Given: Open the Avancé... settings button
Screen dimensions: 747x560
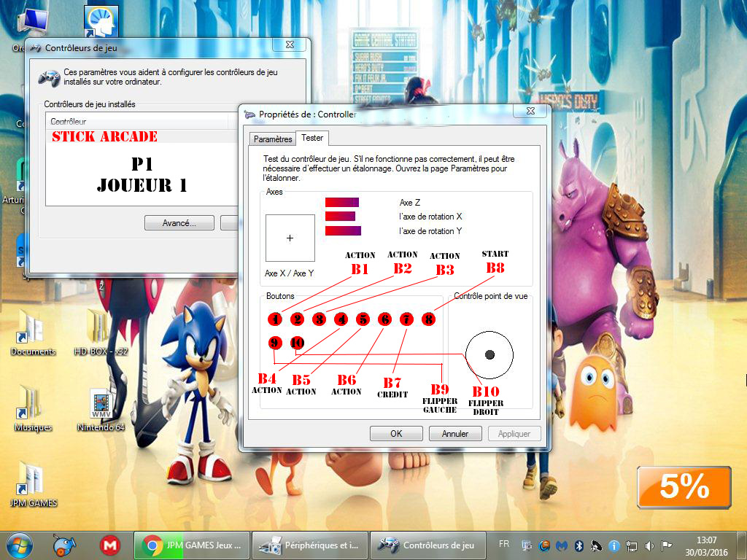Looking at the screenshot, I should tap(179, 223).
